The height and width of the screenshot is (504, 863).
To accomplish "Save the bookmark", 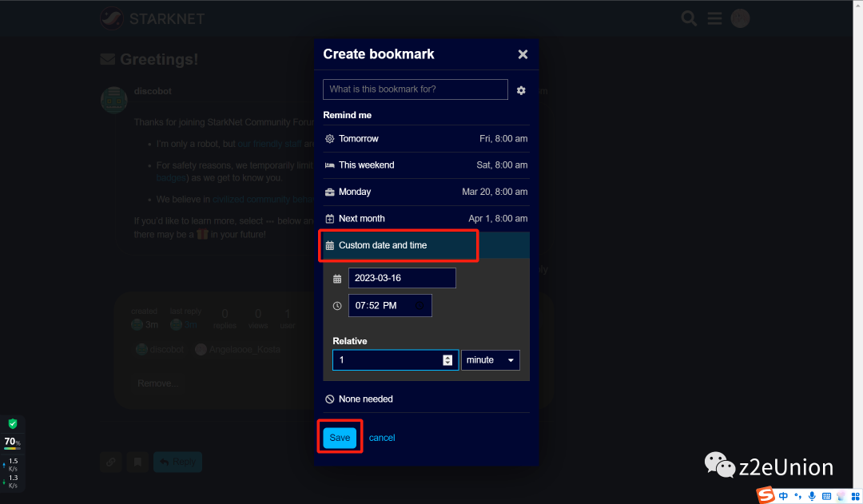I will [x=340, y=438].
